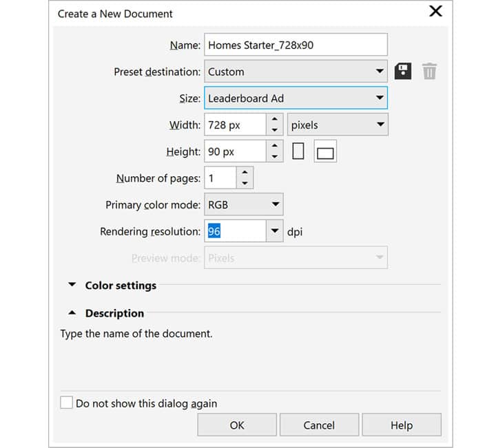
Task: Enable Do not show this dialog again
Action: point(67,403)
